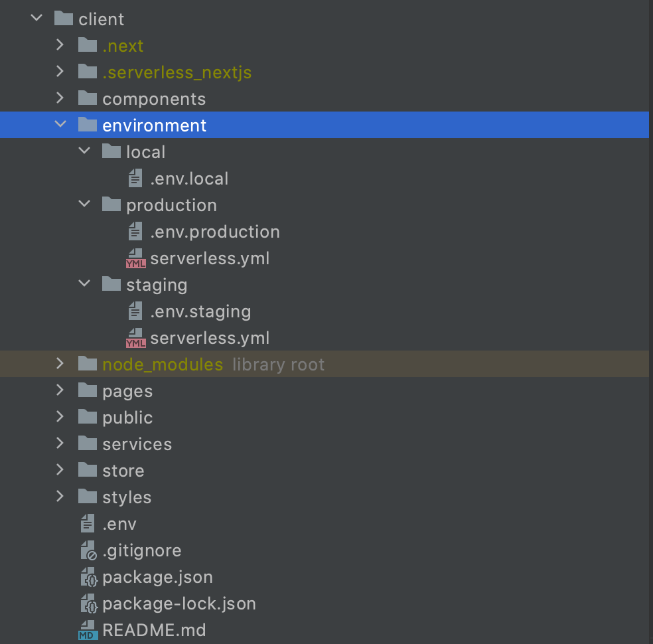Collapse the environment folder
Viewport: 653px width, 644px height.
pyautogui.click(x=60, y=125)
